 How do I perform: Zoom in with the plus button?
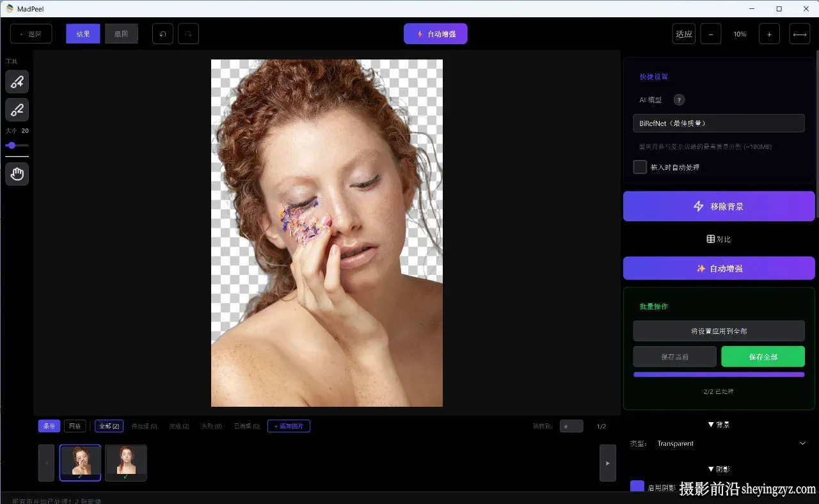click(x=769, y=34)
